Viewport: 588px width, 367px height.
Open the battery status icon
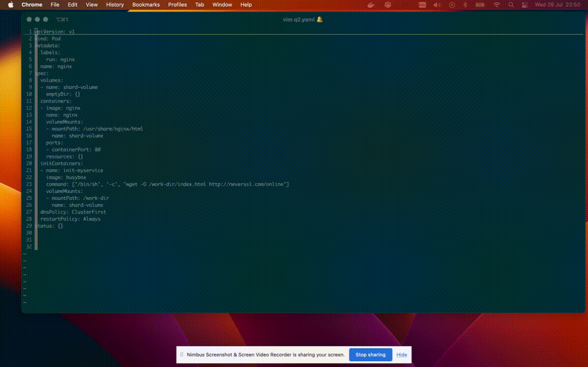pos(479,5)
